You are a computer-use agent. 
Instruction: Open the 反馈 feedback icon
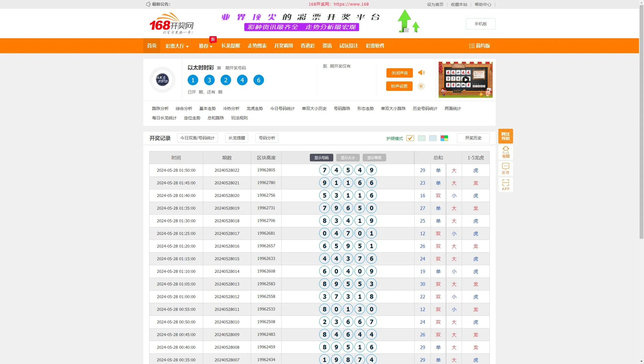pyautogui.click(x=505, y=168)
